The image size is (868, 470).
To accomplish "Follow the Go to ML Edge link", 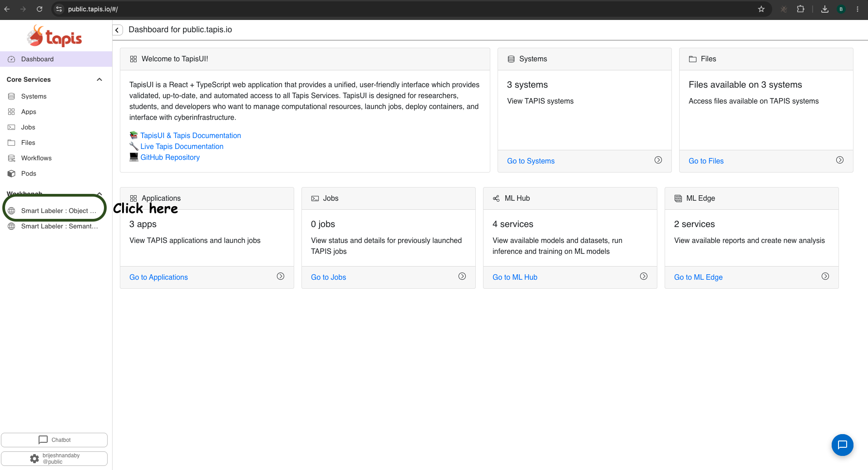I will point(698,277).
